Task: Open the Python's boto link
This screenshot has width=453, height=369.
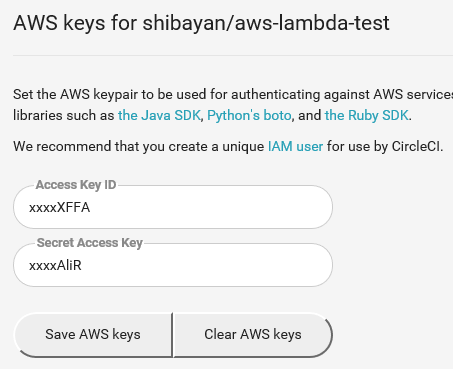Action: [249, 116]
